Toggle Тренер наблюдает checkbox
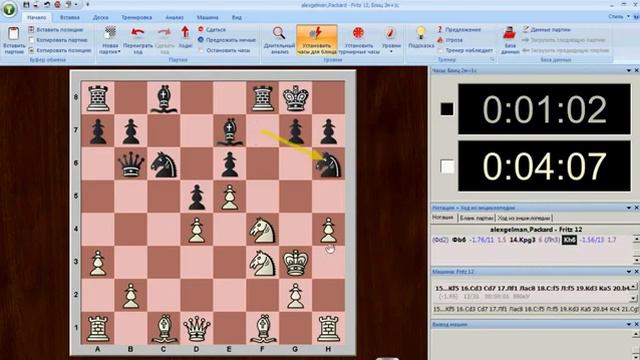 tap(465, 50)
